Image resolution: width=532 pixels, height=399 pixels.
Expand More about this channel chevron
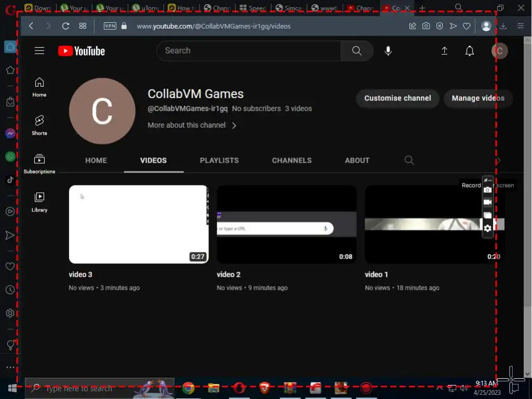234,126
